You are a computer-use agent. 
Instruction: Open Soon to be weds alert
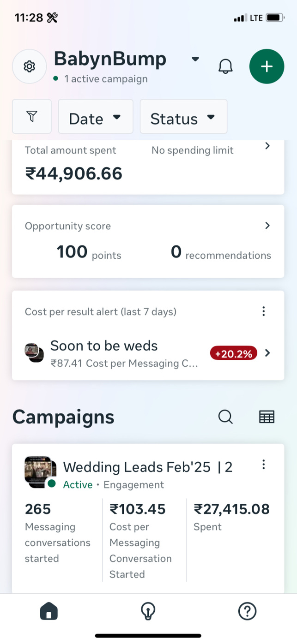125,353
